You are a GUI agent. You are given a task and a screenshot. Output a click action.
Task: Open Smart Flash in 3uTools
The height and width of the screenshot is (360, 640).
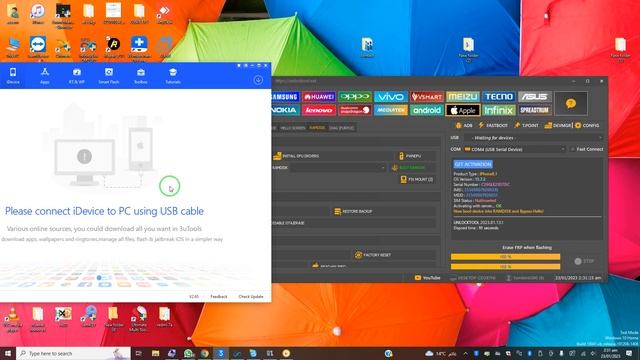click(x=109, y=76)
